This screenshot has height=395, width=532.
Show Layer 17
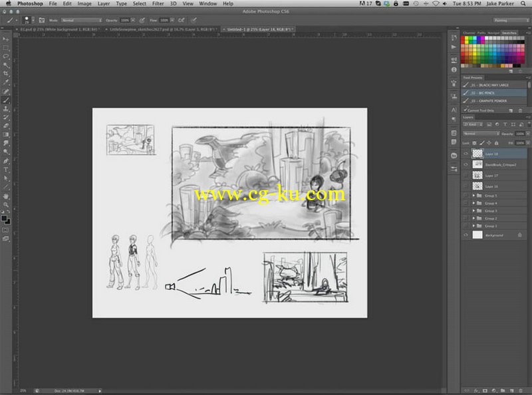pyautogui.click(x=466, y=176)
